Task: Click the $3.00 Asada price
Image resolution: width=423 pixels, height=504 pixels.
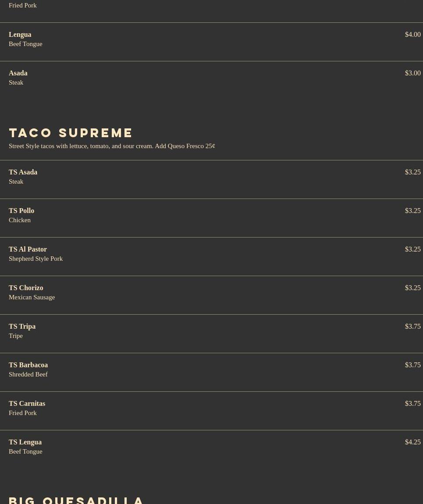Action: [413, 73]
